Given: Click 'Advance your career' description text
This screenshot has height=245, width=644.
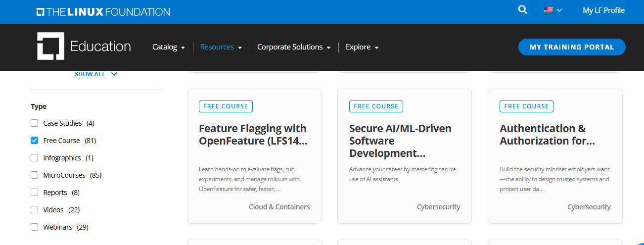Looking at the screenshot, I should click(403, 174).
